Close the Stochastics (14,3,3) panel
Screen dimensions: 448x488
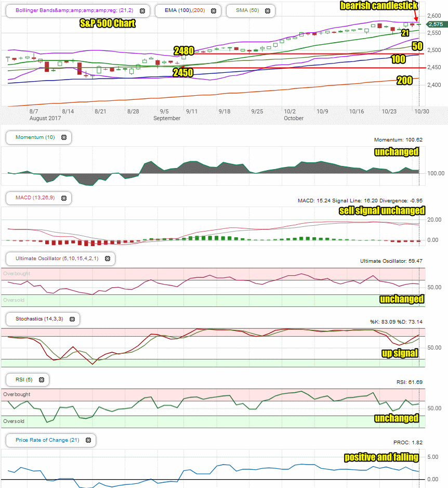72,319
